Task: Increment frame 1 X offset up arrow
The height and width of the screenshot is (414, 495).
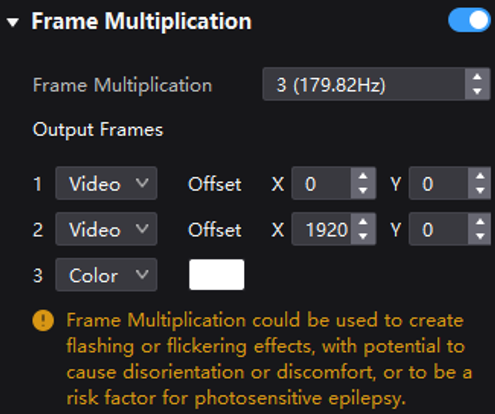Action: coord(363,176)
